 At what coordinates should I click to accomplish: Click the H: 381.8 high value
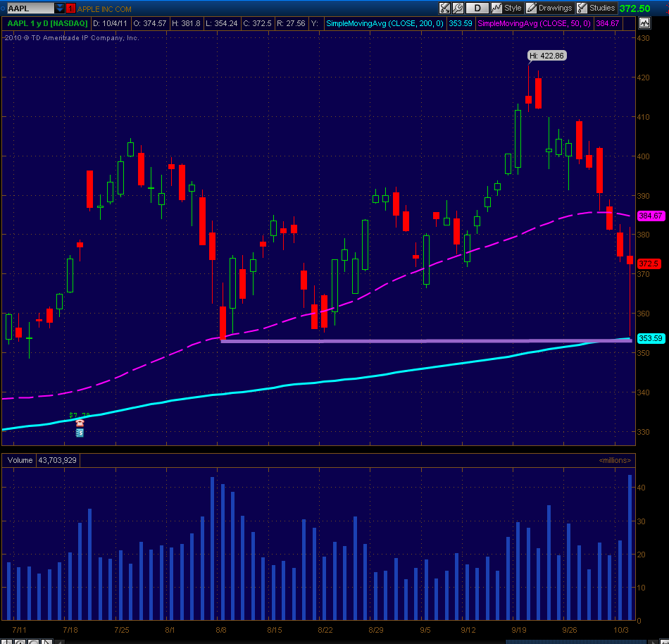(x=186, y=23)
